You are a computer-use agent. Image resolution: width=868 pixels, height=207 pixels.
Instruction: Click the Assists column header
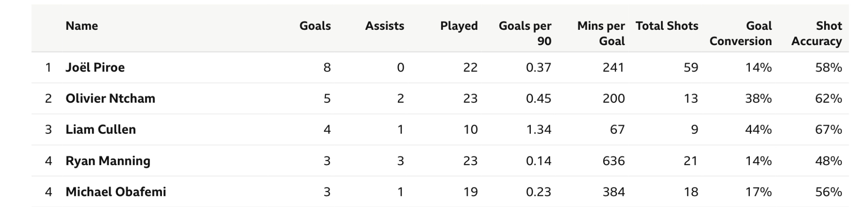click(384, 26)
